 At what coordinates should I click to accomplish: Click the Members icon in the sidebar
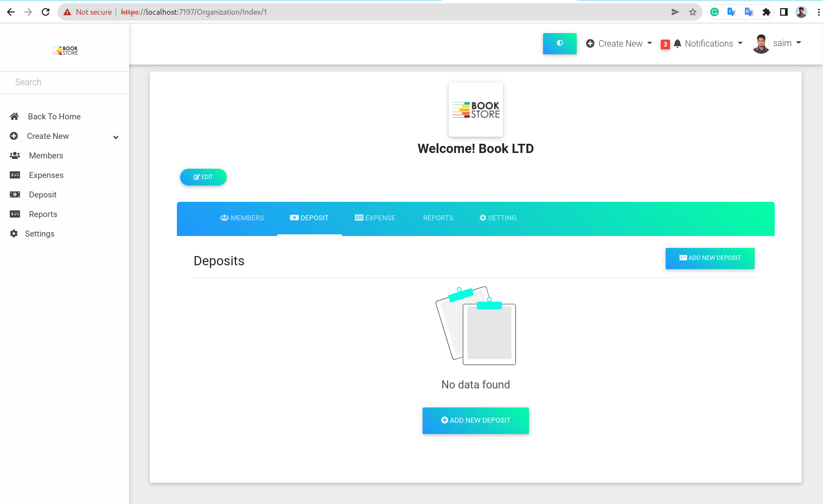15,155
